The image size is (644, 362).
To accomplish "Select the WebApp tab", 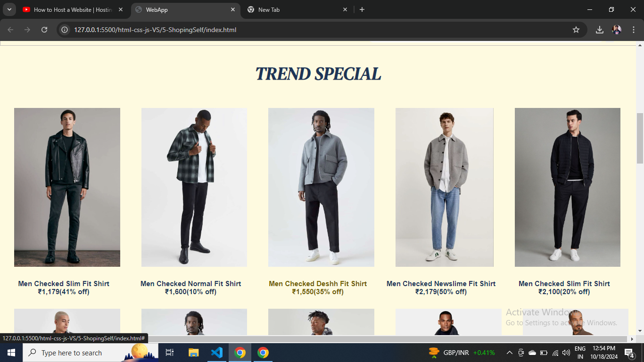I will (185, 9).
